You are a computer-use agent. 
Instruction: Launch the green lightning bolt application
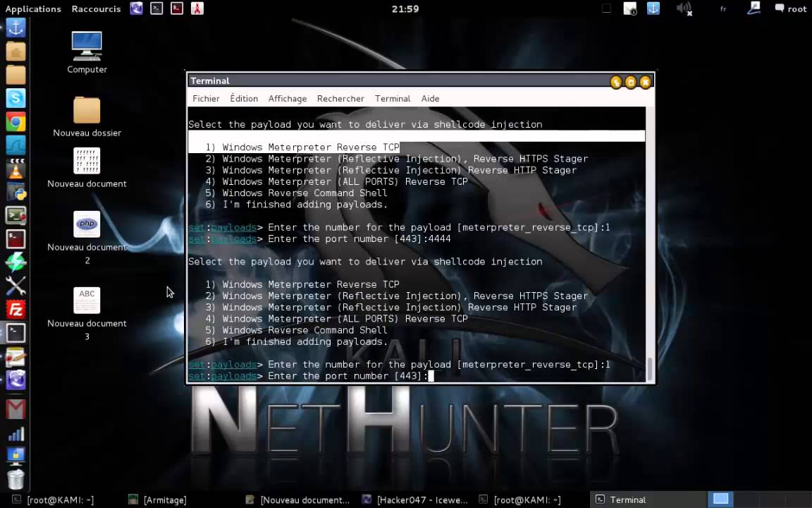(16, 262)
